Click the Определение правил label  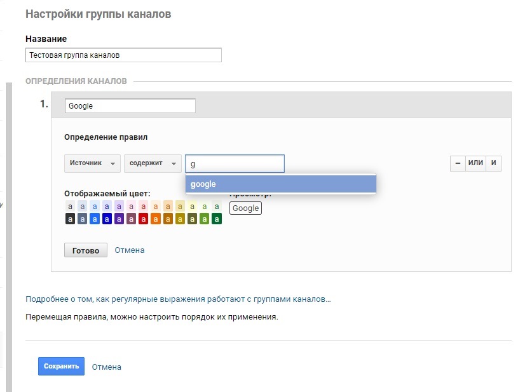106,137
